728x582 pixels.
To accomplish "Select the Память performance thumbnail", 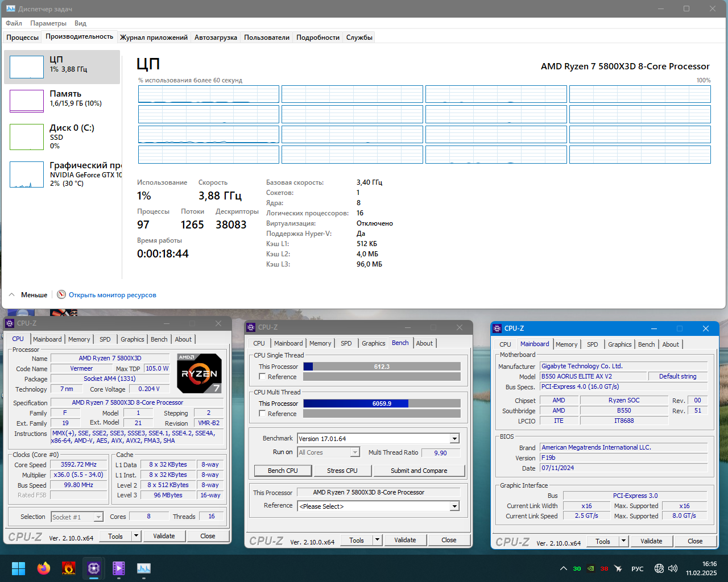I will click(x=62, y=101).
